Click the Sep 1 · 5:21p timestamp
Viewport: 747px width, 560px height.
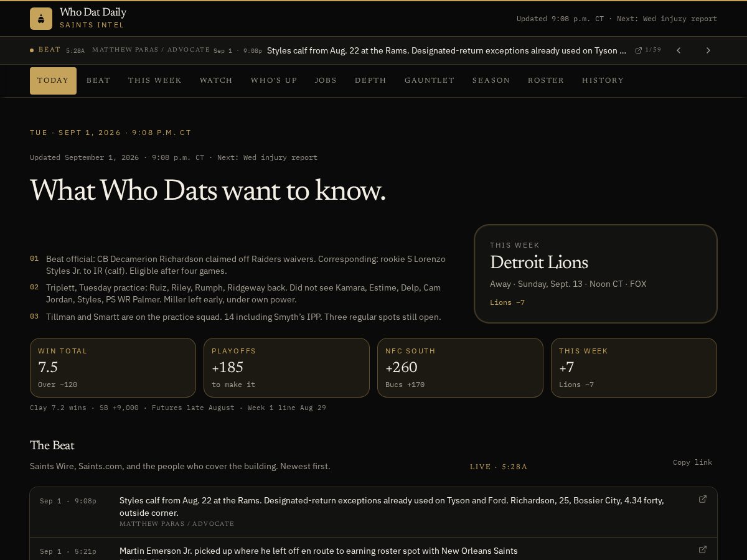(68, 551)
